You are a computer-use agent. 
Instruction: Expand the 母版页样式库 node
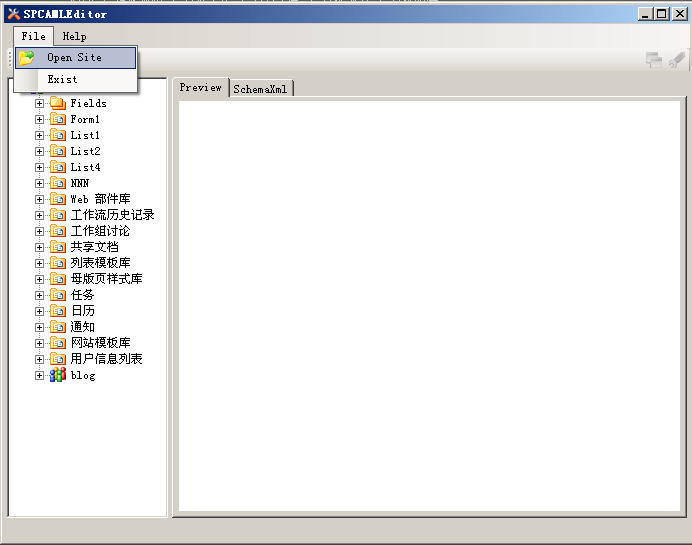click(x=39, y=279)
